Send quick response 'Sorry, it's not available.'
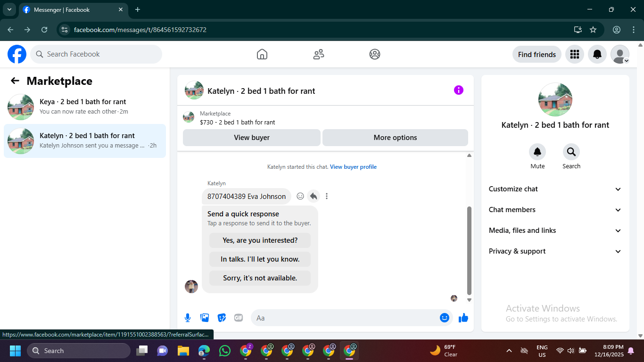This screenshot has width=644, height=362. coord(260,278)
